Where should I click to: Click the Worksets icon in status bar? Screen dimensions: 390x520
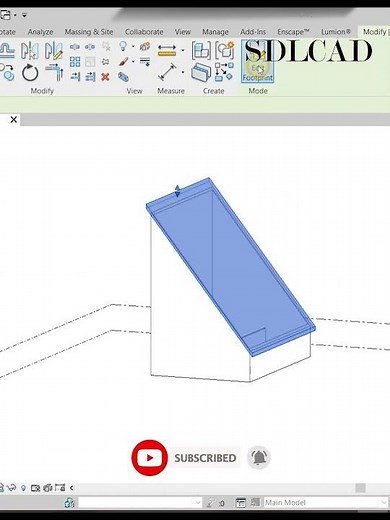point(70,502)
